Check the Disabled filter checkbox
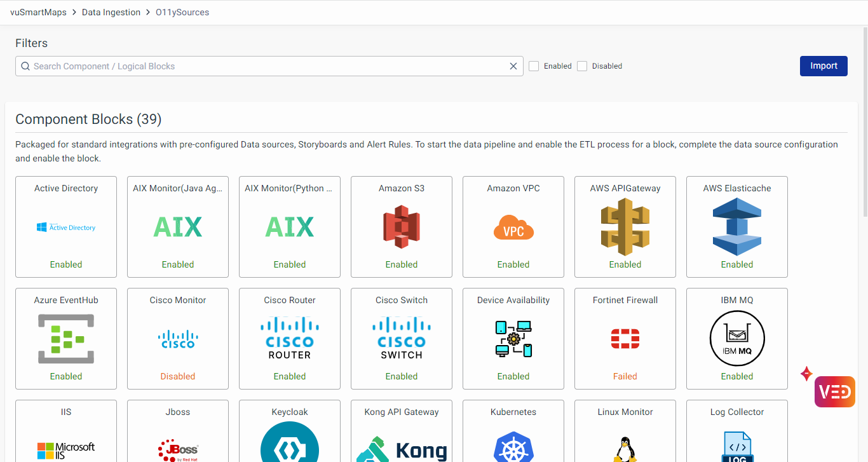Image resolution: width=868 pixels, height=462 pixels. point(582,66)
